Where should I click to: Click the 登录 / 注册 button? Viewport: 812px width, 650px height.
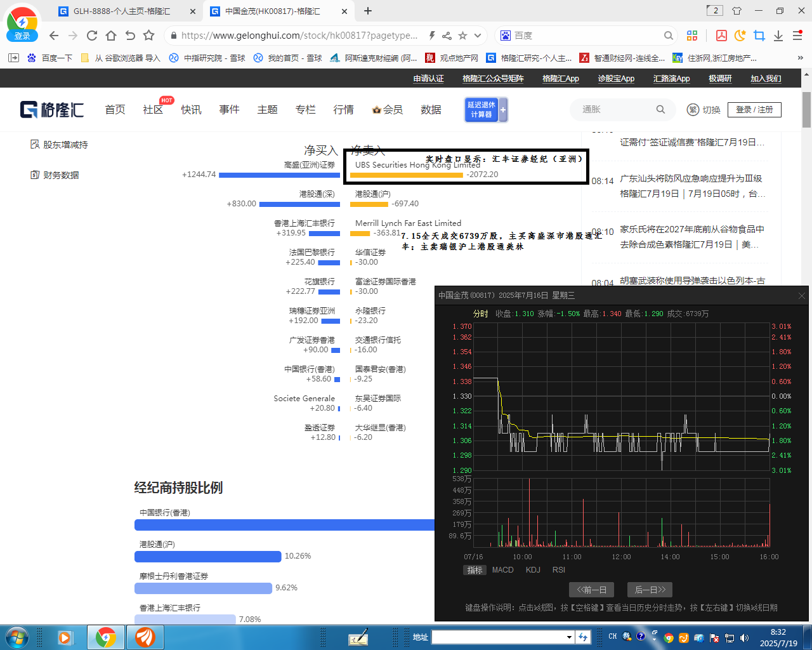(754, 110)
